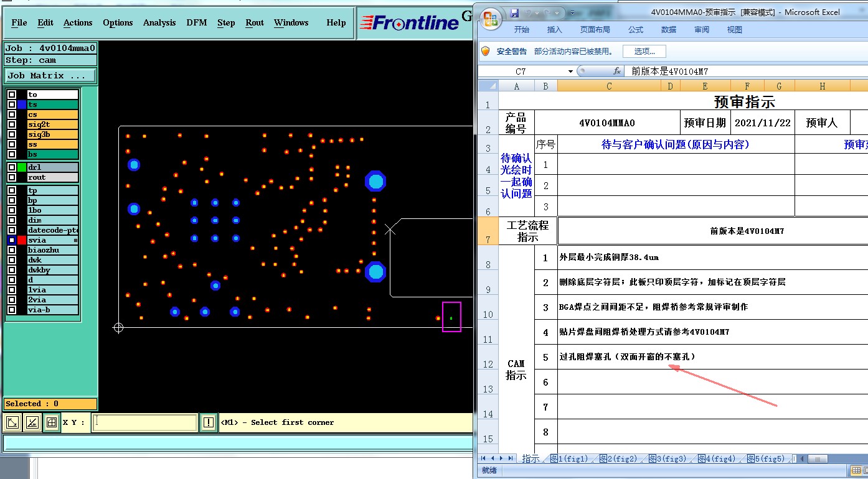Click the Job Matrix ... button
This screenshot has height=479, width=868.
[50, 76]
